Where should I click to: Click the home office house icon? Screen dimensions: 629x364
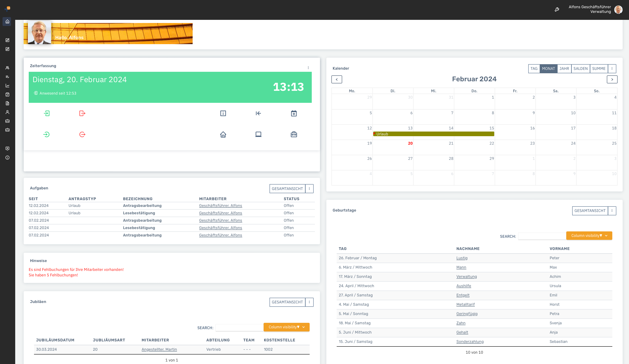(223, 134)
